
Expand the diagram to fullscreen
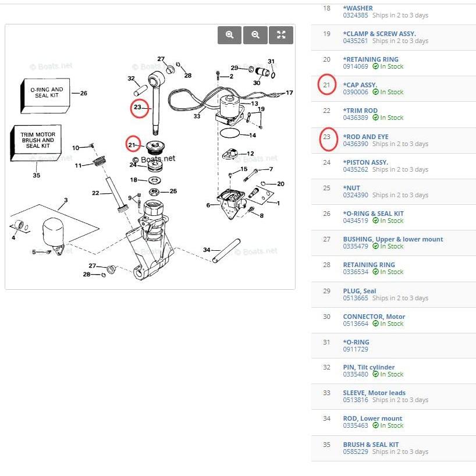281,35
